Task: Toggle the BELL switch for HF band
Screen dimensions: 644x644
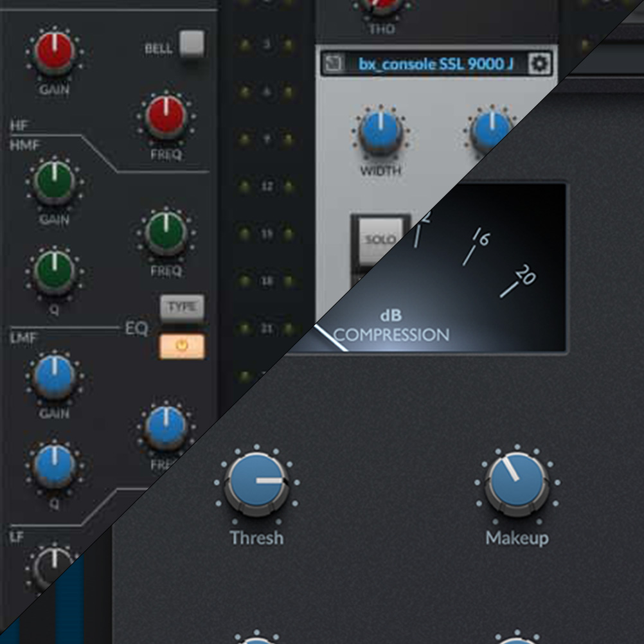Action: [x=191, y=44]
